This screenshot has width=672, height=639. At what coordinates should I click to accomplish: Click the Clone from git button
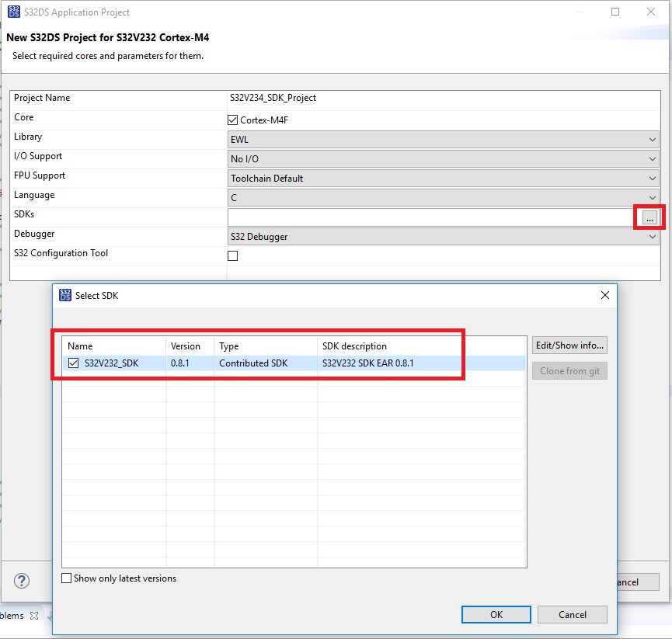(569, 371)
